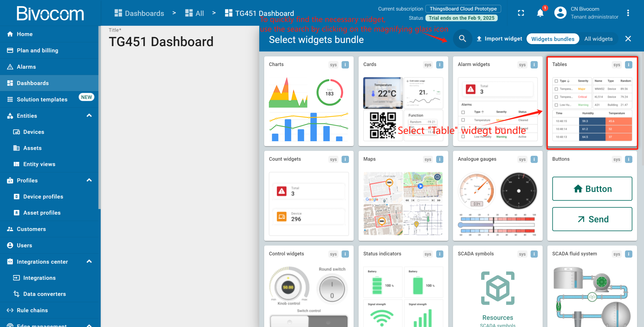Click Import widget upload button
The image size is (644, 327).
pyautogui.click(x=499, y=39)
